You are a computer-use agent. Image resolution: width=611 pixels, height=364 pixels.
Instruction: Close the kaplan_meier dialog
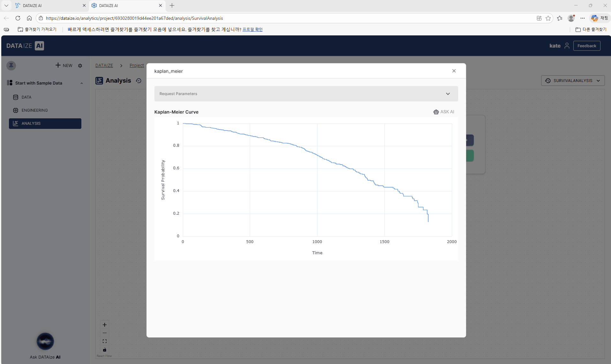(454, 71)
